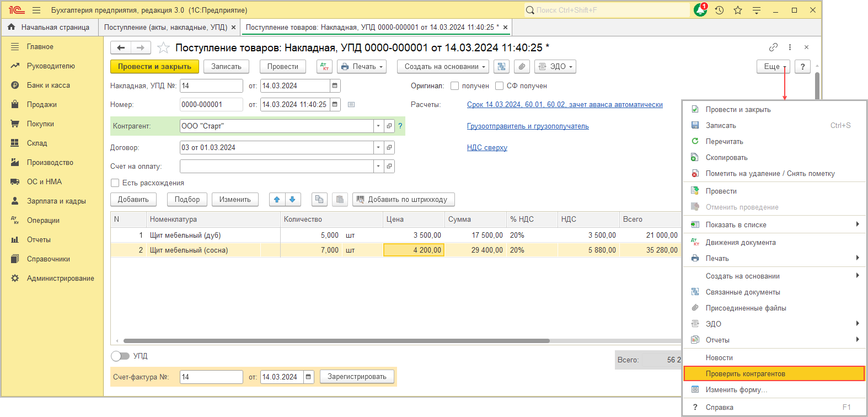868x417 pixels.
Task: Click Накладная УПД number field
Action: tap(211, 86)
